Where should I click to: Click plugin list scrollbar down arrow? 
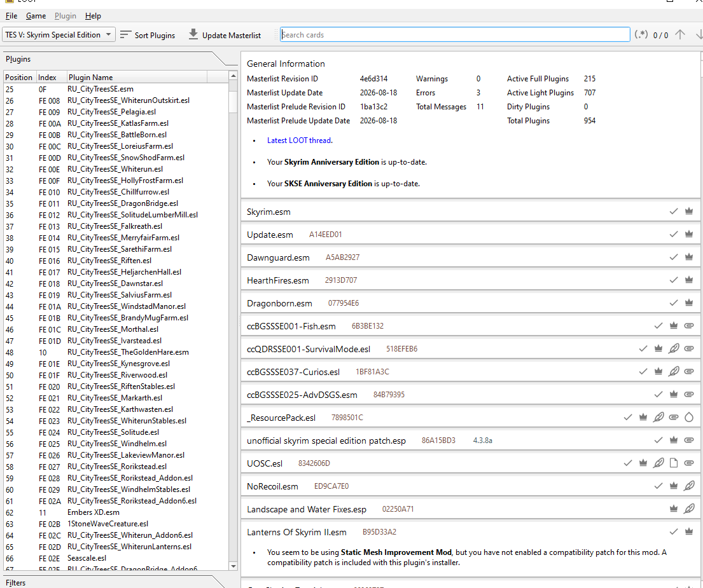[233, 566]
